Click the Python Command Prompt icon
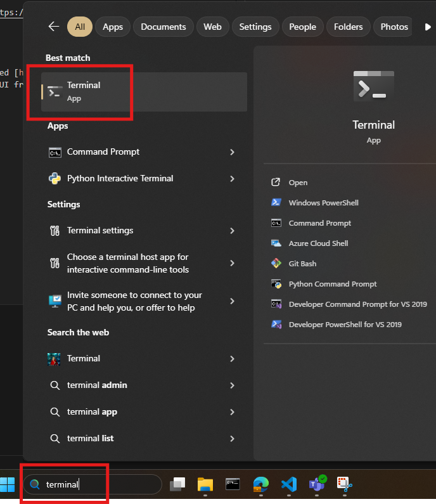 coord(276,284)
